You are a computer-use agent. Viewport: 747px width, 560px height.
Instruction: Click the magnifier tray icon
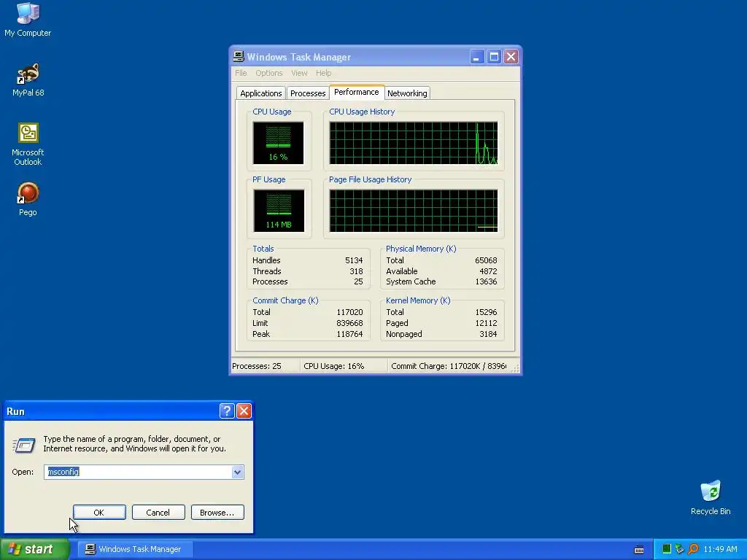[x=693, y=549]
